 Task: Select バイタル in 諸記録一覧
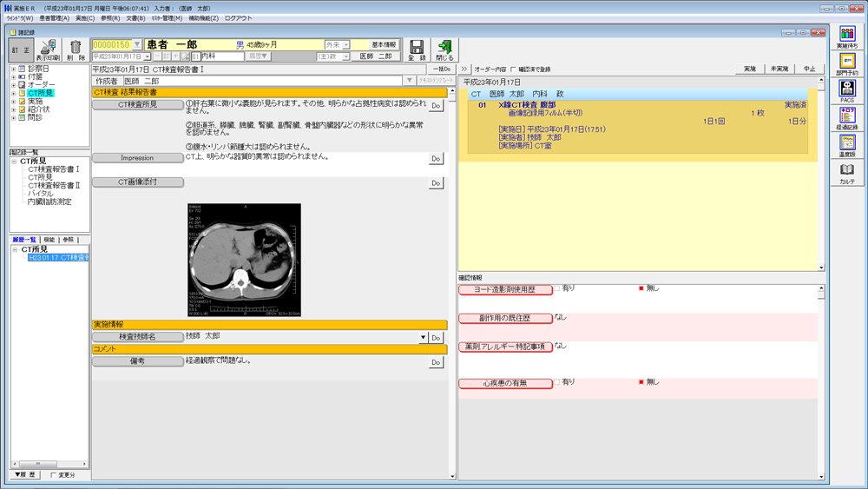[x=41, y=194]
